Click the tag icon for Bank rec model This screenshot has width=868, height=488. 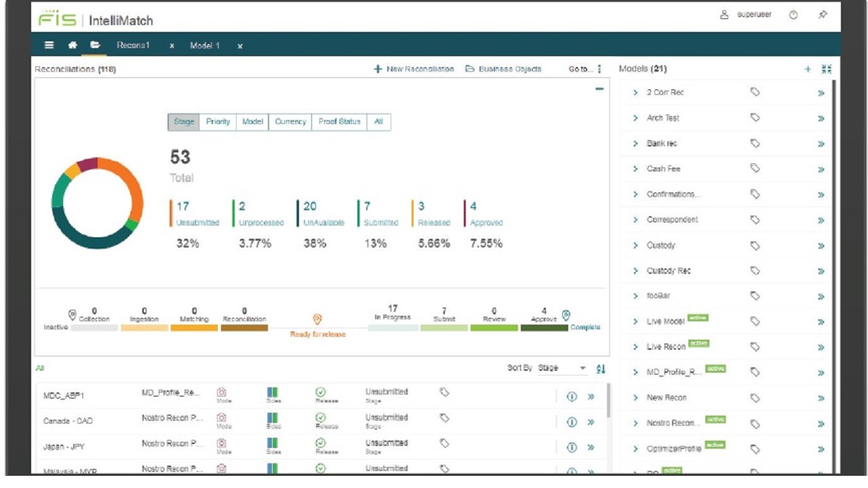[755, 143]
